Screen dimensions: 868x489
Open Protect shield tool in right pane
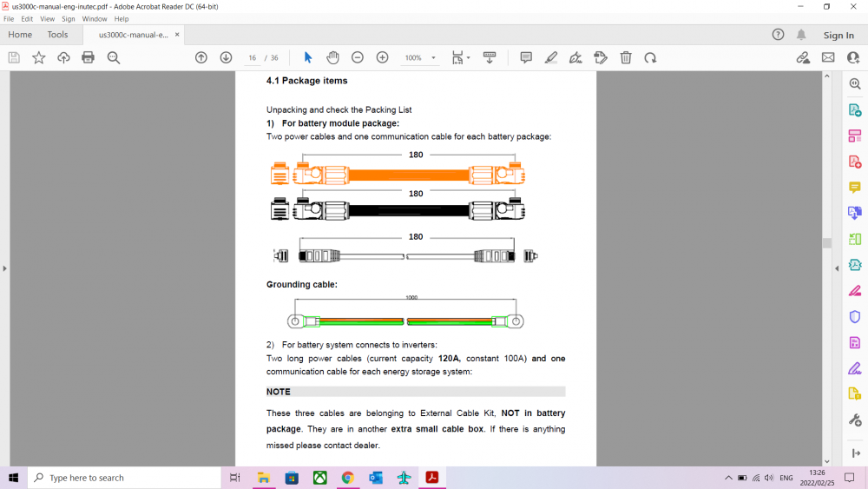point(855,317)
